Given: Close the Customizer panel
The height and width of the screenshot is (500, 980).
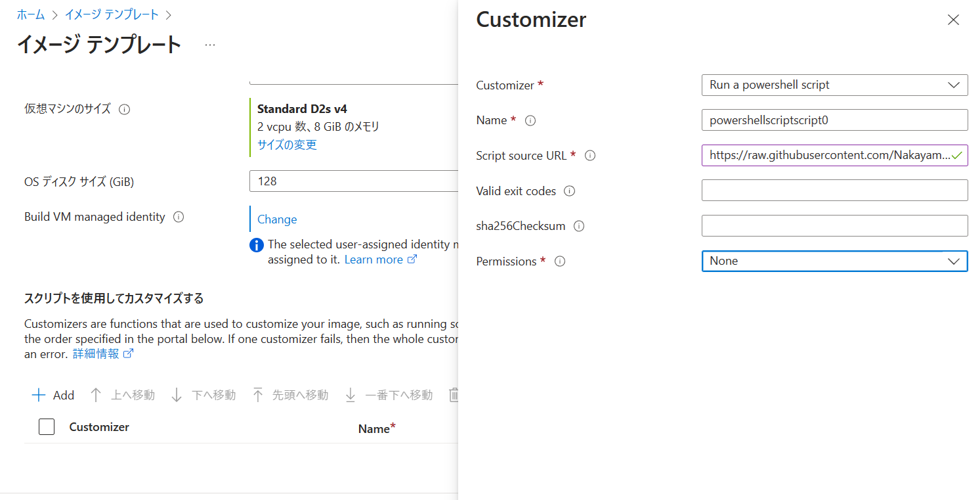Looking at the screenshot, I should click(953, 20).
